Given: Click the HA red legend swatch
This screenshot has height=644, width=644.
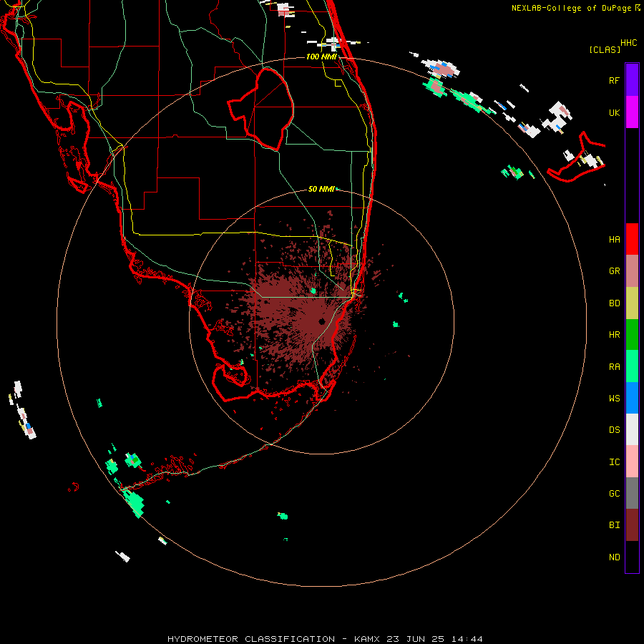Looking at the screenshot, I should pos(632,239).
